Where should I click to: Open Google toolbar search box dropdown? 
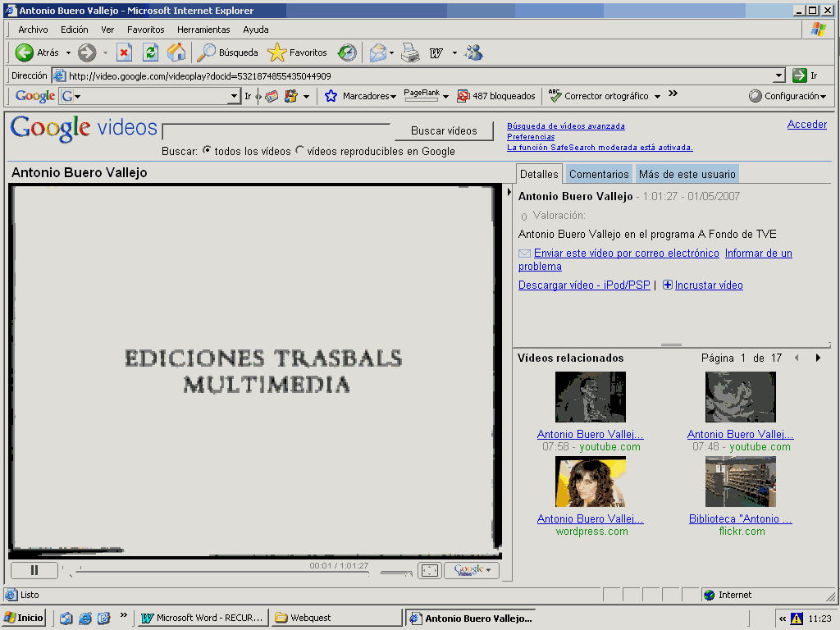(234, 97)
